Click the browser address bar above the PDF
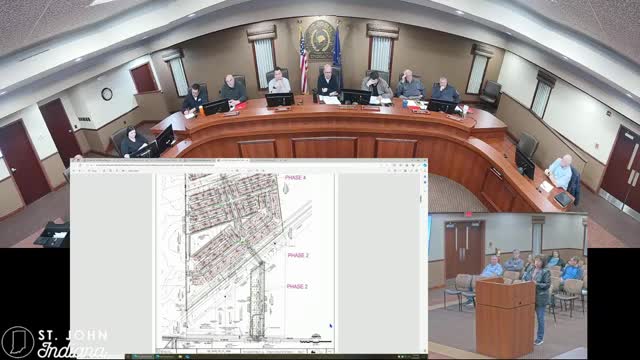This screenshot has width=640, height=360. (x=229, y=165)
